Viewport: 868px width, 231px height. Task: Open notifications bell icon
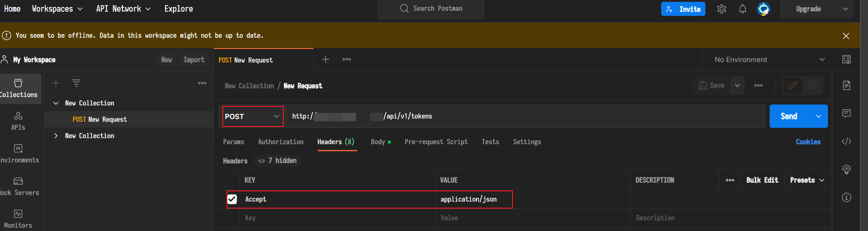point(743,9)
